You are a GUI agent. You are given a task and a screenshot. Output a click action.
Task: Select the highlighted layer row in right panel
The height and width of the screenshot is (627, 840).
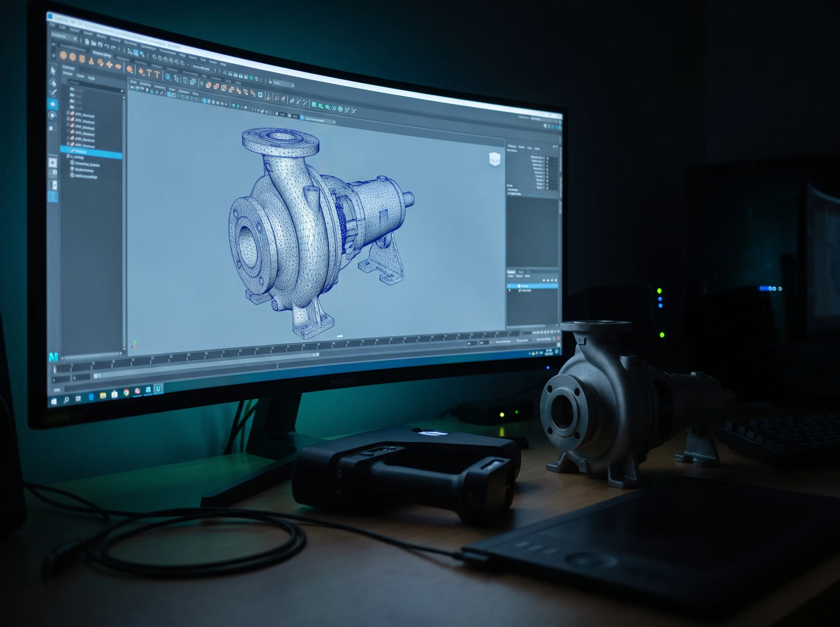(533, 286)
